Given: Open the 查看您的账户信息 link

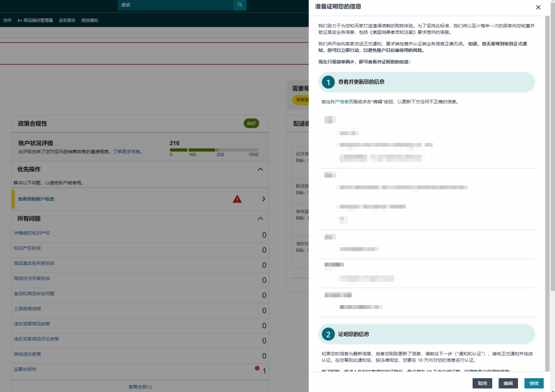Looking at the screenshot, I should pos(36,199).
